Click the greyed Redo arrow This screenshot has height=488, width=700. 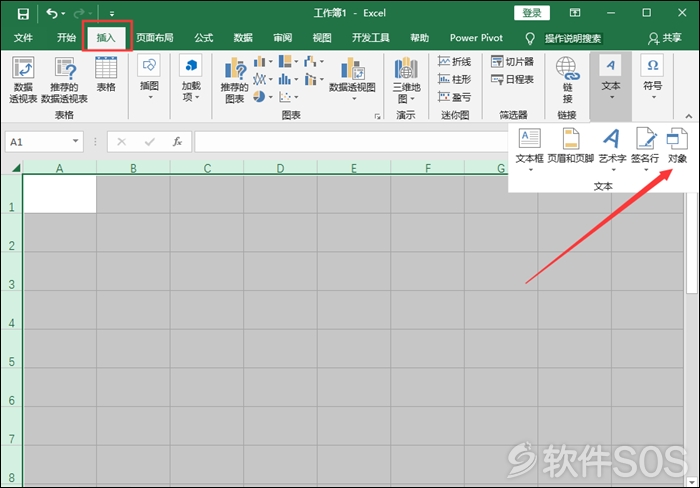pos(79,13)
